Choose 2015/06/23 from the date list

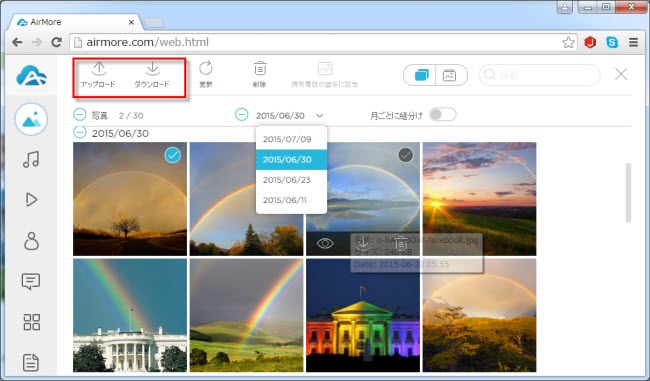click(x=291, y=180)
